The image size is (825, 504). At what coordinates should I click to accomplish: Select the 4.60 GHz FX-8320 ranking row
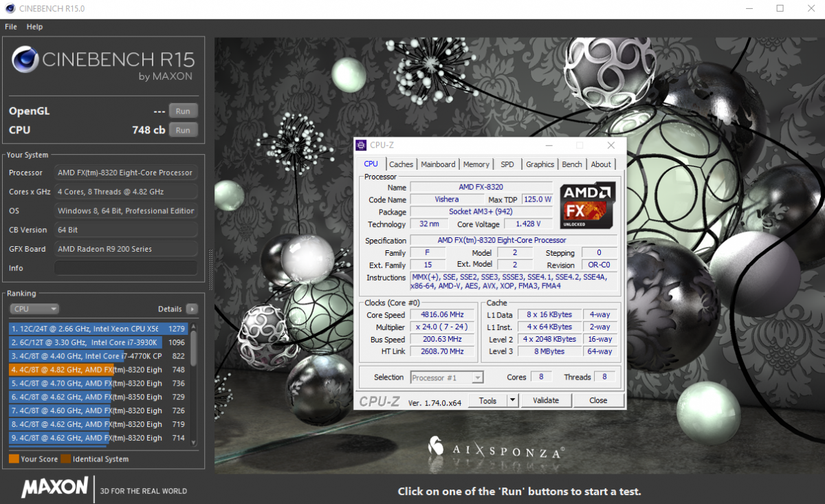pos(98,410)
